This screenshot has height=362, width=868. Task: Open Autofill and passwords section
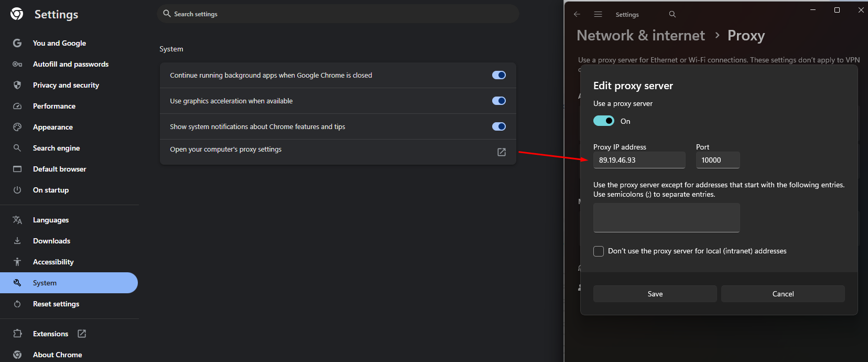pos(71,64)
